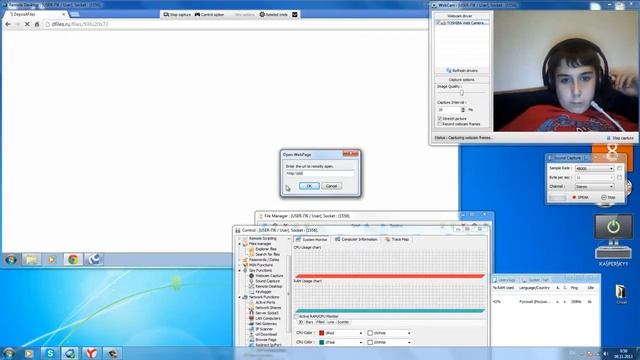Click the browser back arrow
This screenshot has height=360, width=640.
click(8, 24)
